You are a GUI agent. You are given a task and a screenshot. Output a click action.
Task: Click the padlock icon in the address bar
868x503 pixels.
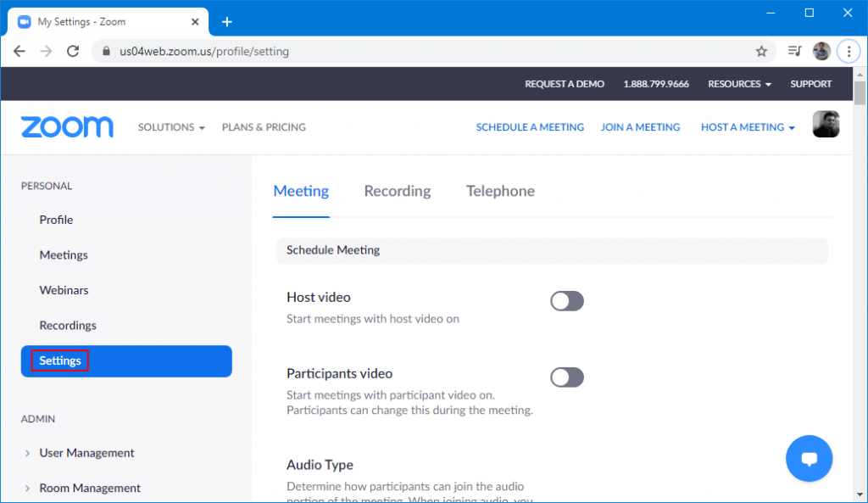click(x=105, y=51)
